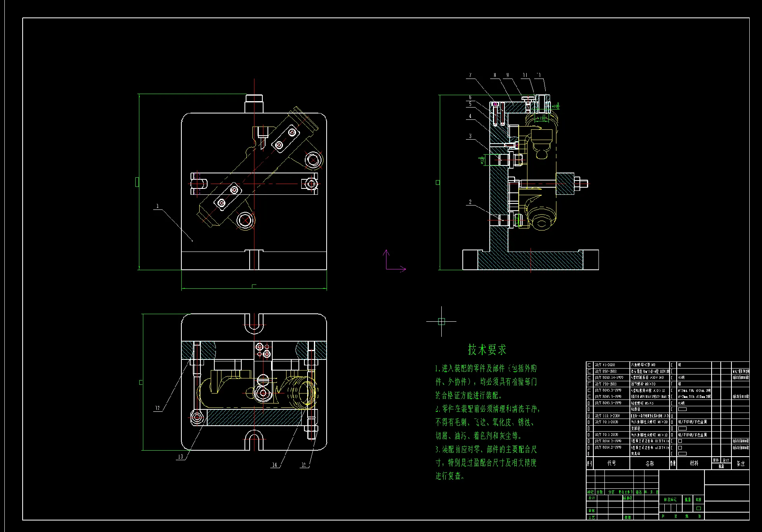Click technical requirement line starting with 3.
Viewport: 762px width, 532px height.
coord(486,449)
